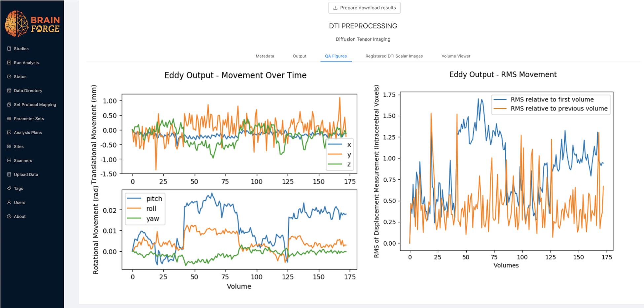Open Analysis Plans page

point(28,133)
